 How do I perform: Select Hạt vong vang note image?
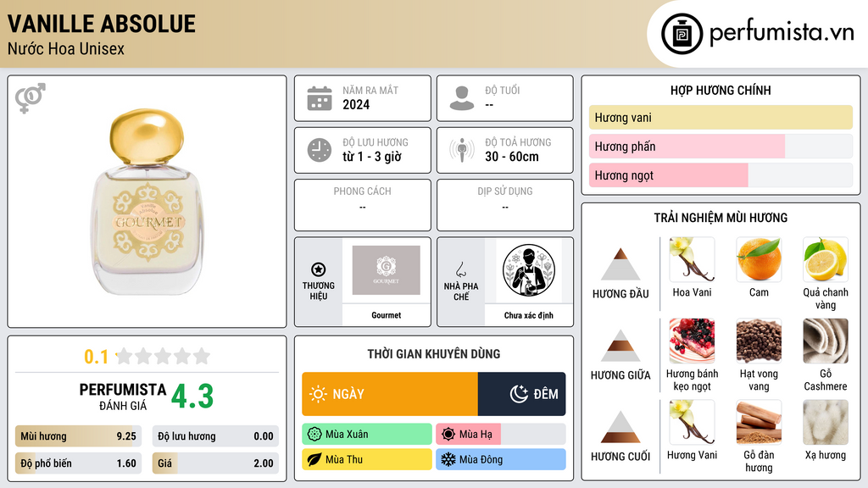click(x=759, y=341)
